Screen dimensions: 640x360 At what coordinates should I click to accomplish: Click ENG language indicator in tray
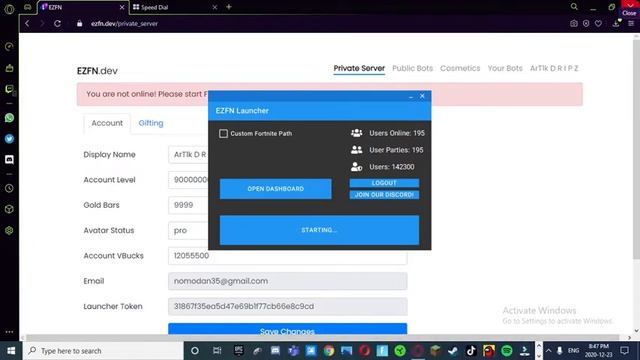point(573,351)
